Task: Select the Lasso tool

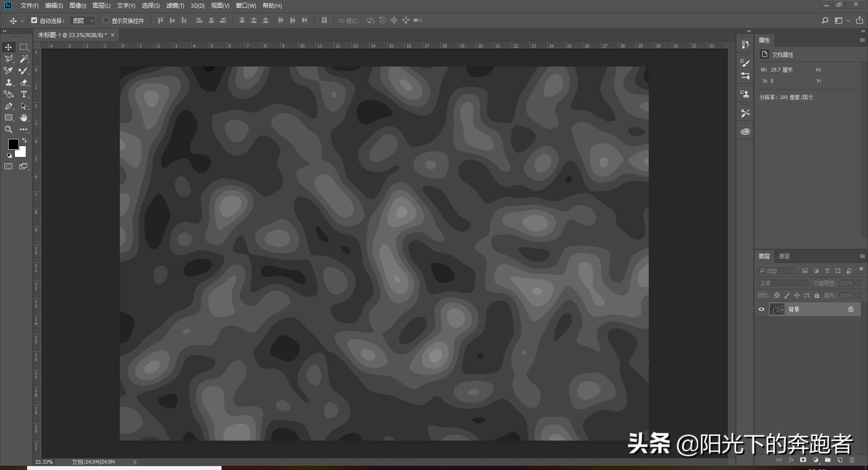Action: 9,59
